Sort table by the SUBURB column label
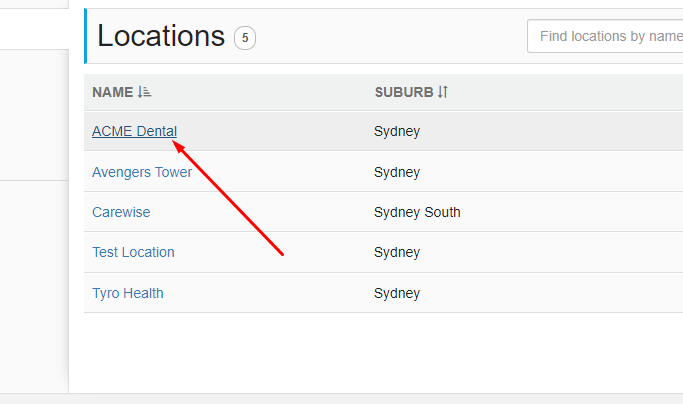Image resolution: width=683 pixels, height=404 pixels. [404, 92]
